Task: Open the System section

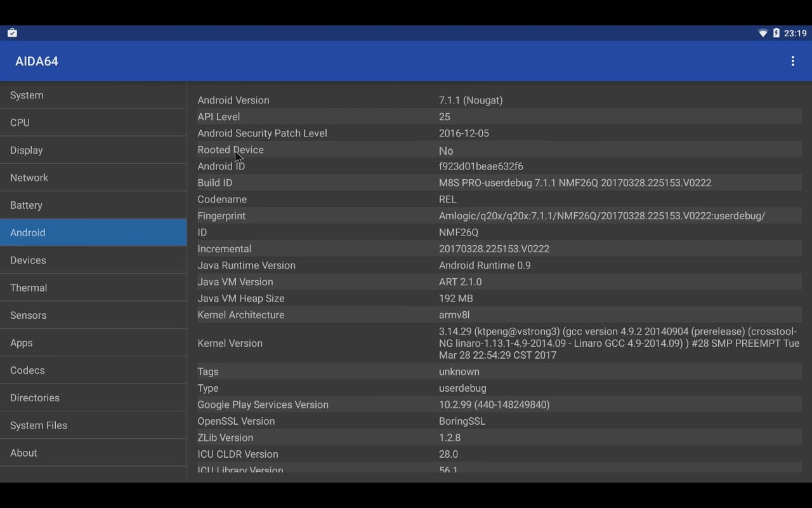Action: [93, 95]
